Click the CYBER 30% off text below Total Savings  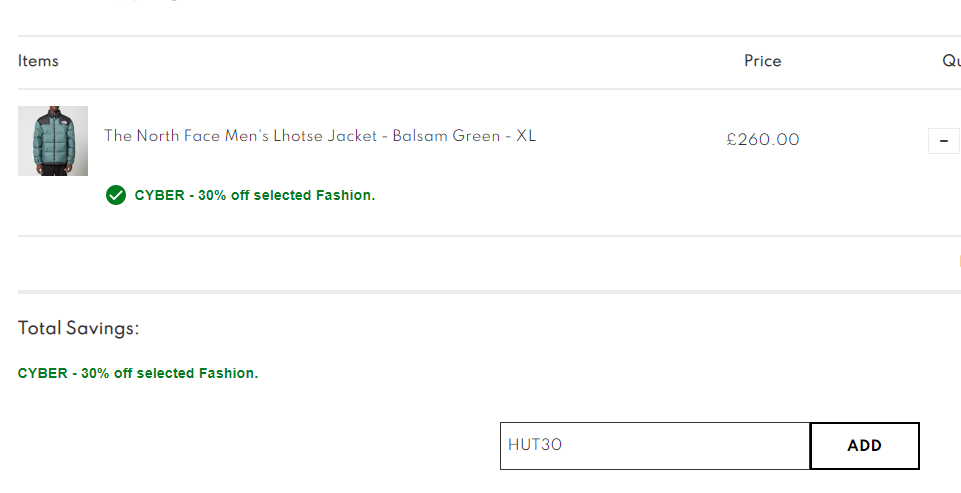[x=138, y=373]
